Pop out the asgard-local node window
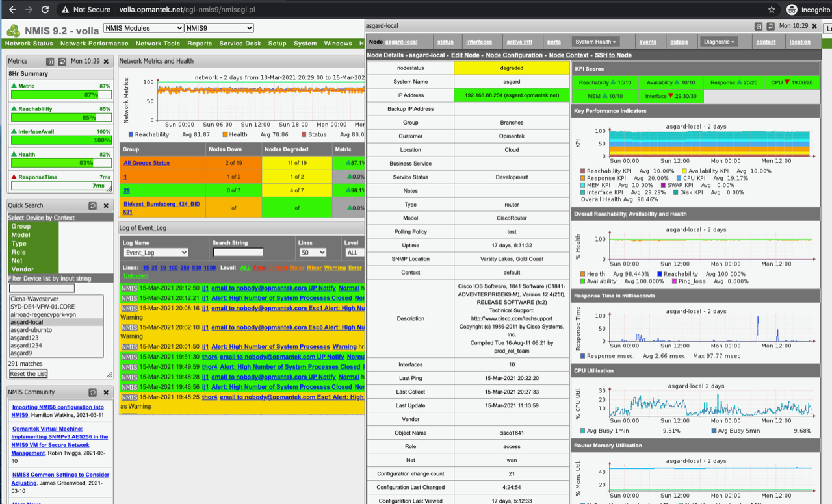 [758, 27]
